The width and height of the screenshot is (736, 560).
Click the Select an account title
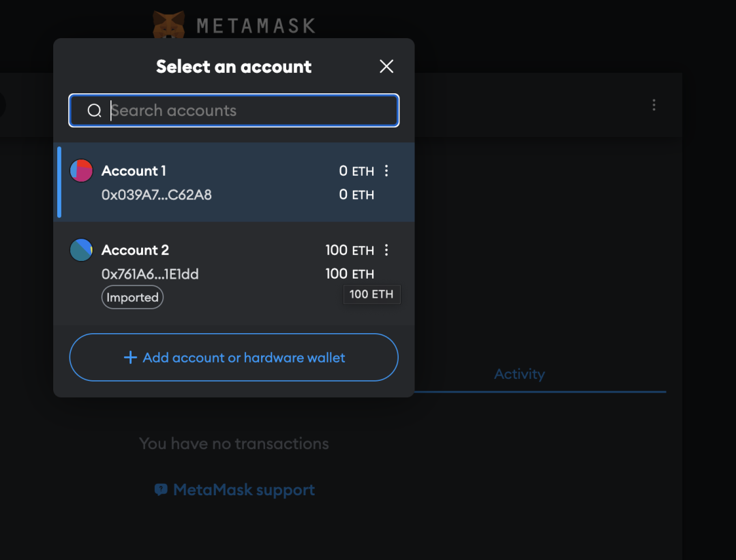point(234,67)
